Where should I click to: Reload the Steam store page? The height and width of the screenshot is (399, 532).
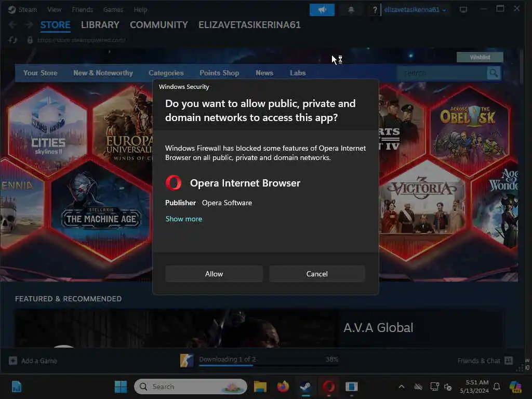(12, 40)
